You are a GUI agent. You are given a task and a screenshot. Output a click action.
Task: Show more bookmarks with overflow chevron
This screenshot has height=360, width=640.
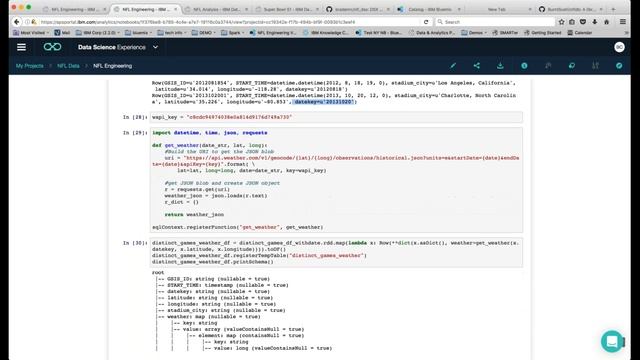pos(627,33)
